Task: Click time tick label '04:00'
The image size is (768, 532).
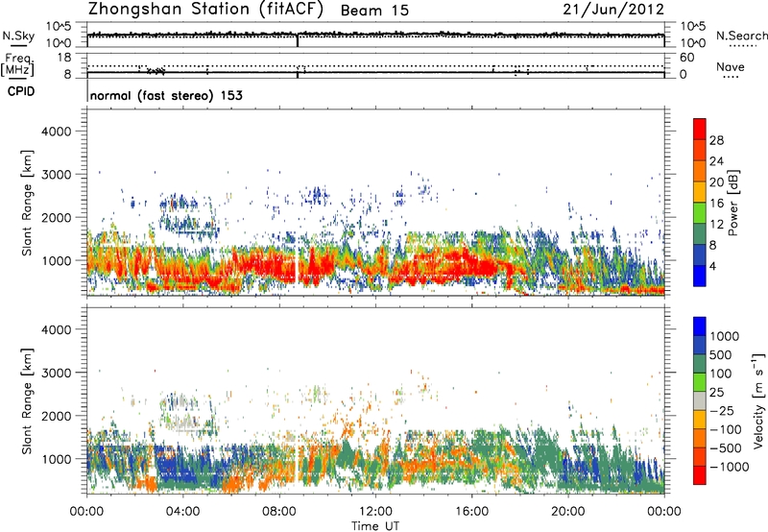Action: click(x=183, y=512)
